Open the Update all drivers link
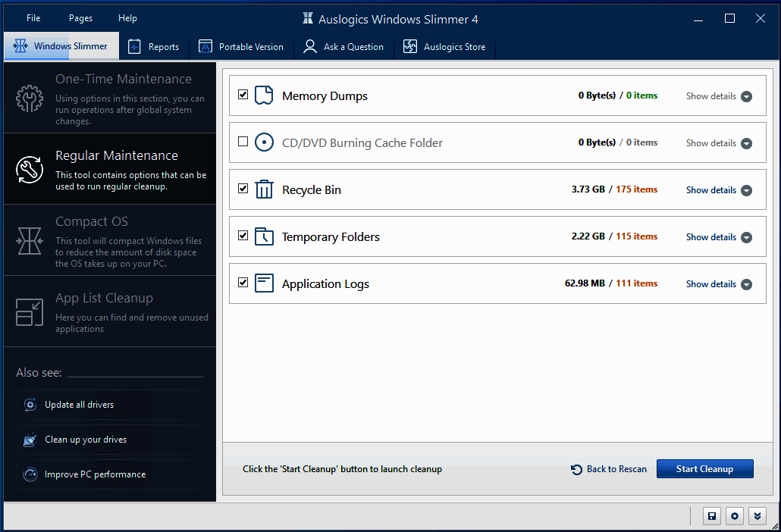This screenshot has width=781, height=532. pyautogui.click(x=79, y=405)
